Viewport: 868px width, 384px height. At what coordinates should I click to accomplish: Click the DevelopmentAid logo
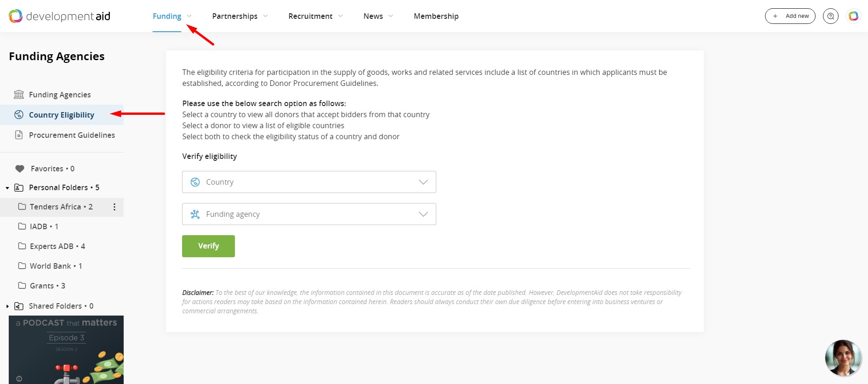click(60, 16)
